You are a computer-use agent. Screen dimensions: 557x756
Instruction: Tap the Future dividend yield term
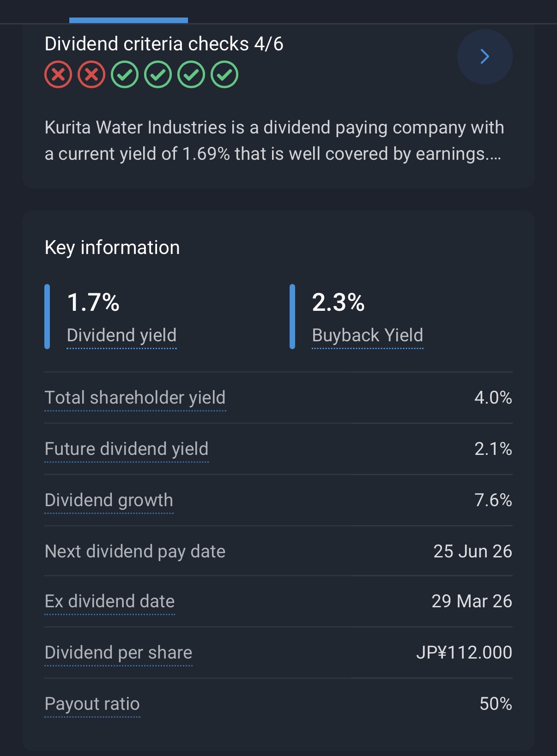pos(126,449)
